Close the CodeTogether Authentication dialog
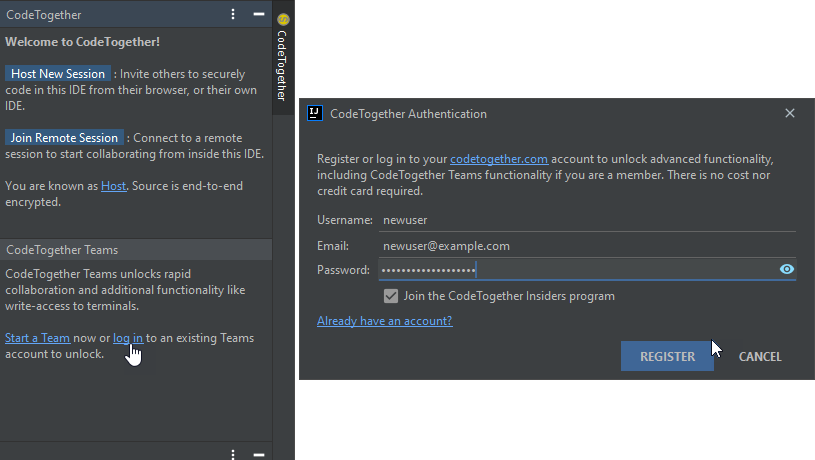The image size is (815, 460). pyautogui.click(x=790, y=114)
